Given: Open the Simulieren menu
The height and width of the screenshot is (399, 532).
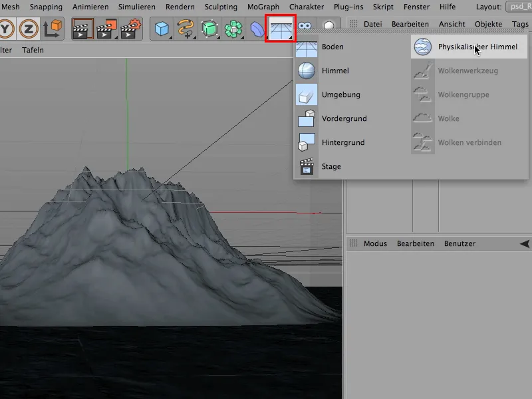Looking at the screenshot, I should pos(137,7).
